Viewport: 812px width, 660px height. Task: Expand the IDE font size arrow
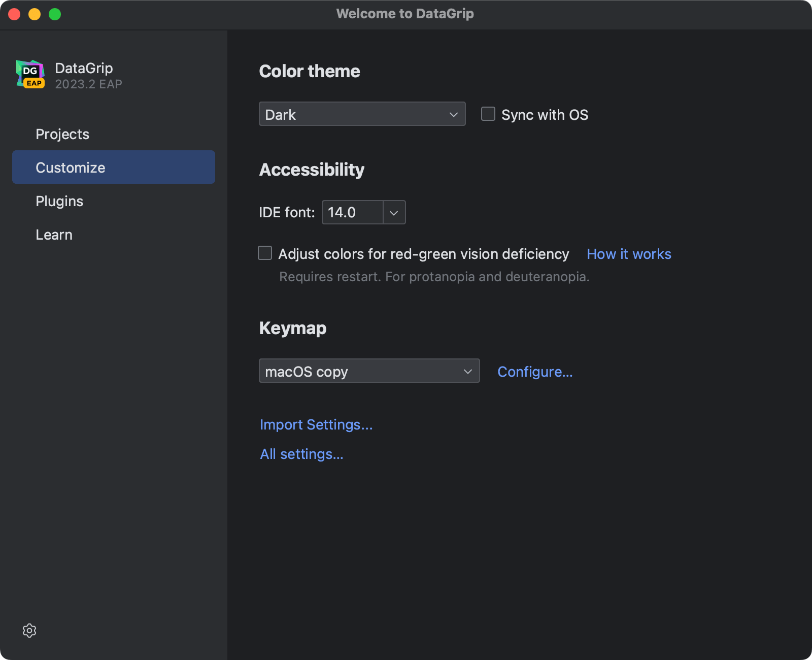394,213
